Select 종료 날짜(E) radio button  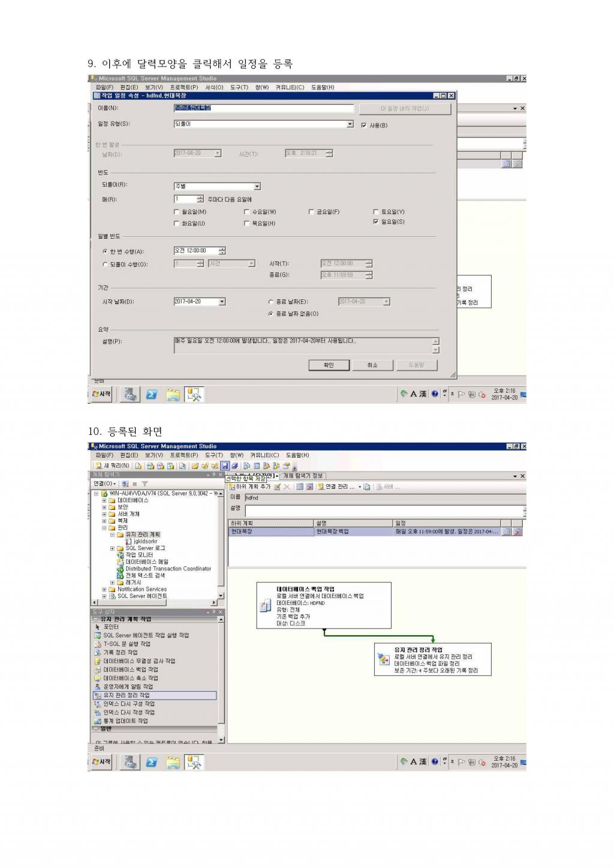click(x=271, y=302)
